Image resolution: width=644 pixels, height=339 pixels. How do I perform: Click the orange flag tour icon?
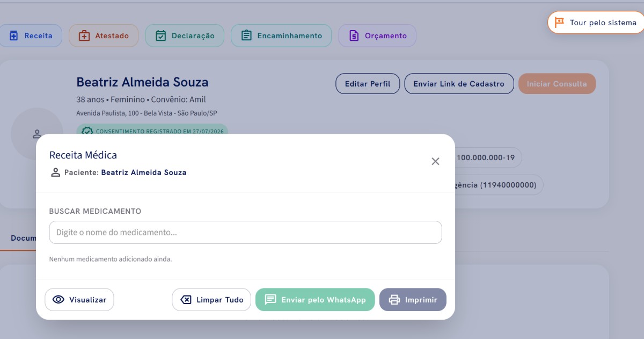(x=559, y=23)
